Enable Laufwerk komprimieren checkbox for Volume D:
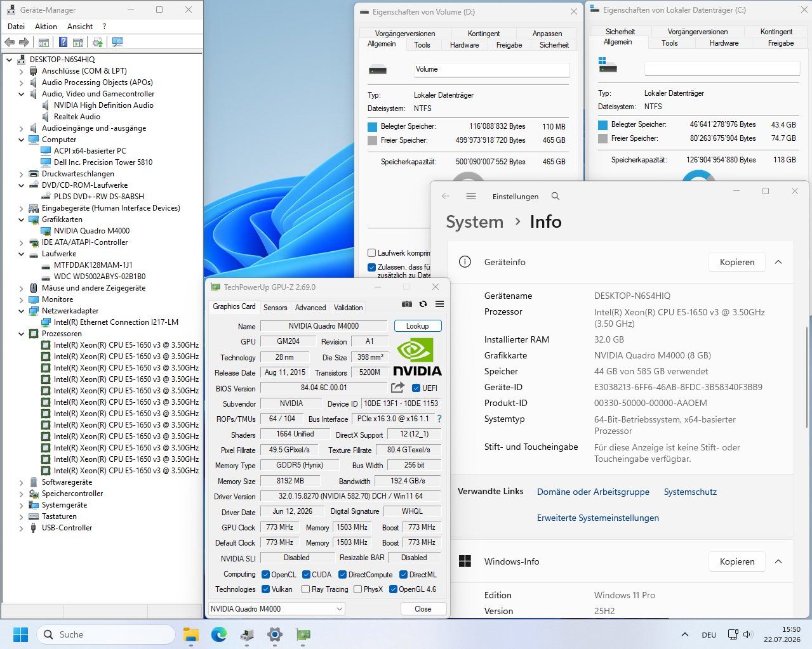This screenshot has height=649, width=812. click(x=372, y=252)
